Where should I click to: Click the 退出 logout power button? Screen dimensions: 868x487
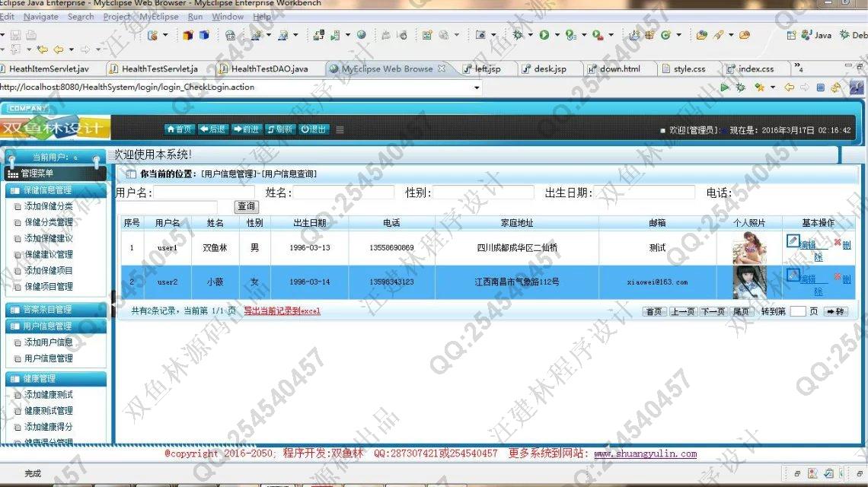pos(314,129)
